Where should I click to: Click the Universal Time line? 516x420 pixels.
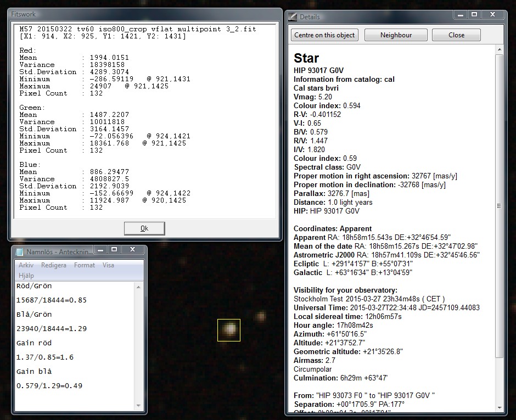[x=386, y=308]
